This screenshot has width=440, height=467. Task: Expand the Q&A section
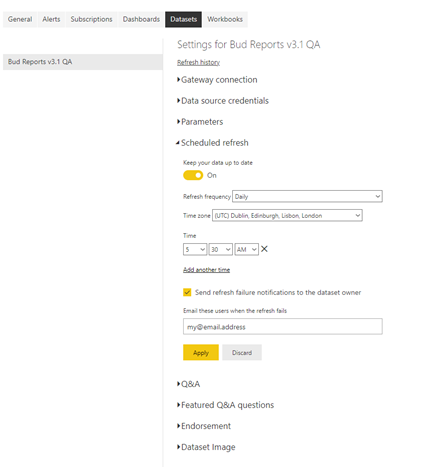click(188, 384)
